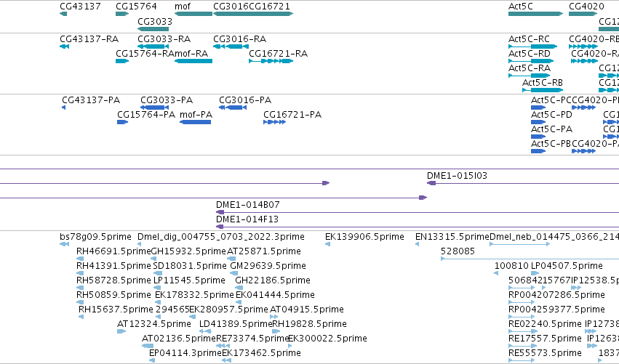Select the CG3033-RA transcript
This screenshot has width=619, height=364.
click(x=153, y=47)
